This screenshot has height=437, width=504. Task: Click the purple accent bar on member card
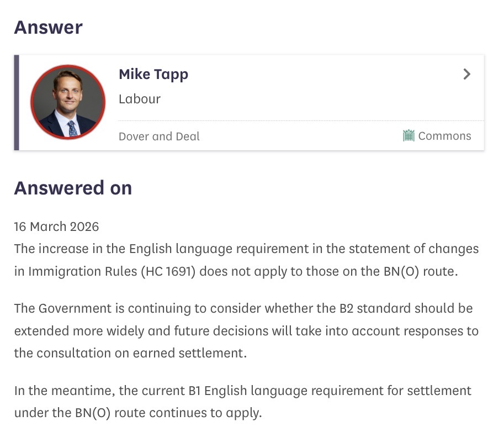pos(17,102)
